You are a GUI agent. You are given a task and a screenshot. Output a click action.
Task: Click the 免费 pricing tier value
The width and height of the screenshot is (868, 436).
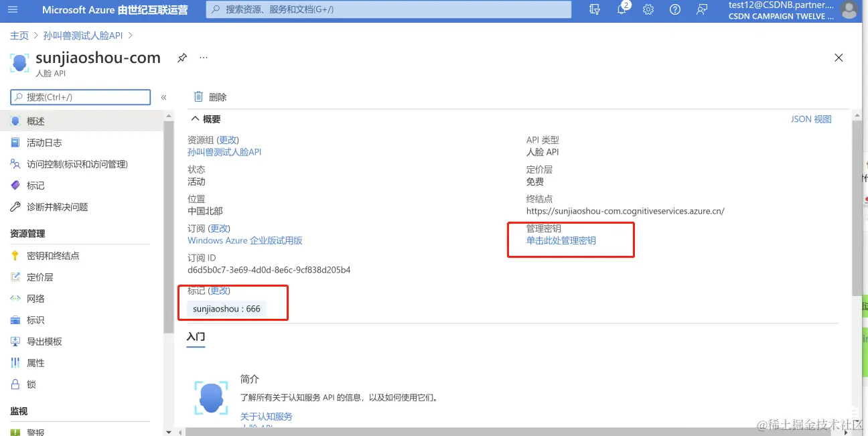click(535, 181)
